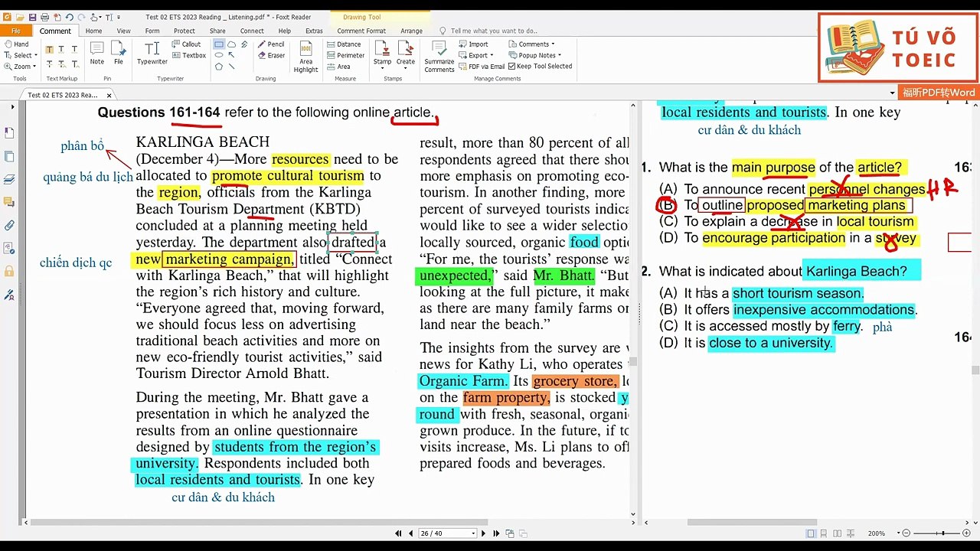This screenshot has height=551, width=980.
Task: Click the zoom slider handle
Action: [x=942, y=533]
